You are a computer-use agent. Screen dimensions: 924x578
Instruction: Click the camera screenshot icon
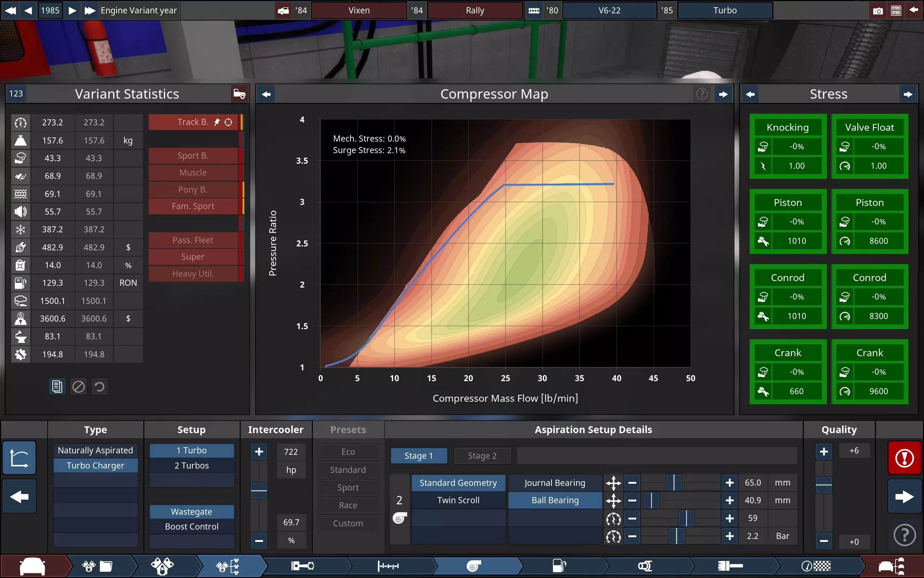pos(878,11)
